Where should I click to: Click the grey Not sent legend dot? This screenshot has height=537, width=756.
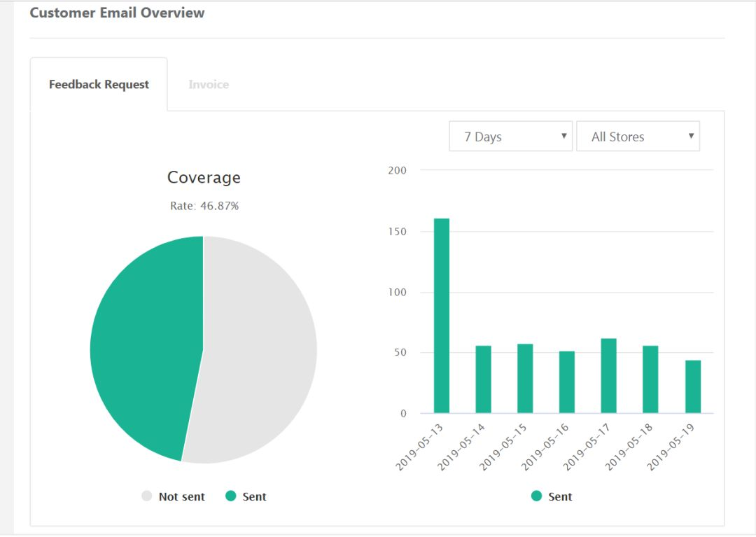[146, 496]
